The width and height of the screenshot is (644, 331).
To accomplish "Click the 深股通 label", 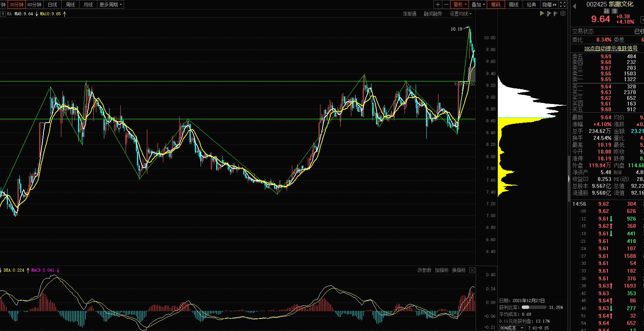I will 410,14.
